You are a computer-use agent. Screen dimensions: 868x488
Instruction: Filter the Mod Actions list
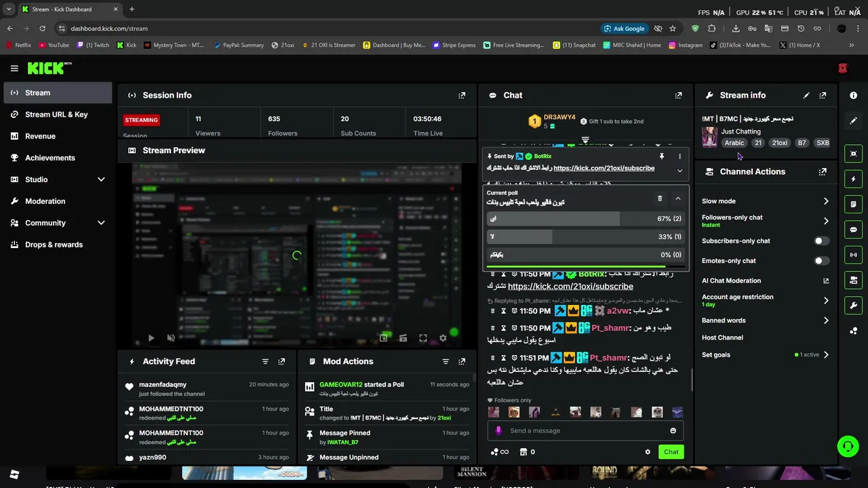446,361
